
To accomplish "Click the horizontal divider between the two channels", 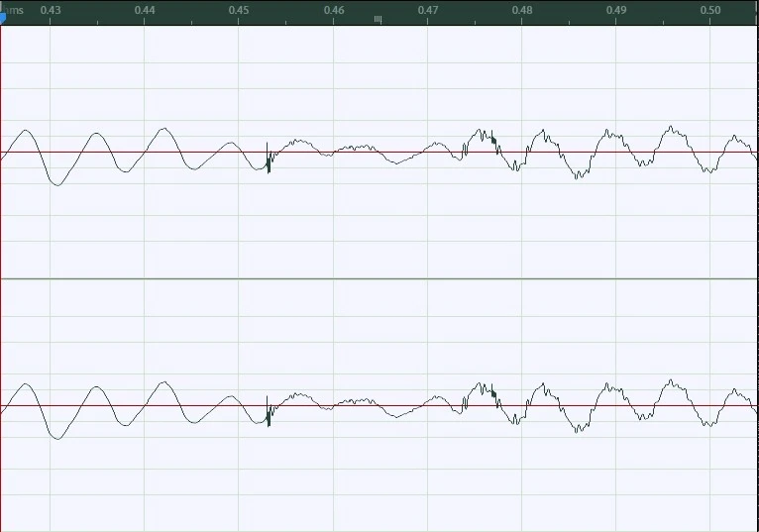I will 379,278.
